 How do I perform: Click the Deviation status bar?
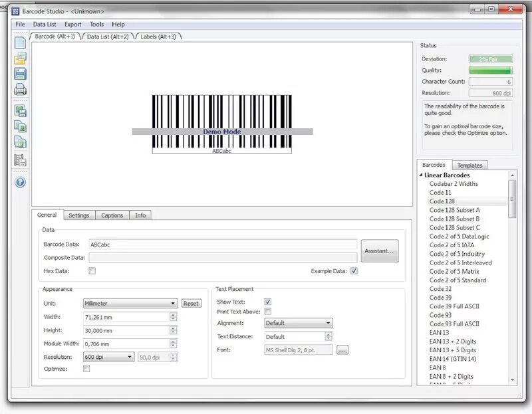pyautogui.click(x=490, y=59)
